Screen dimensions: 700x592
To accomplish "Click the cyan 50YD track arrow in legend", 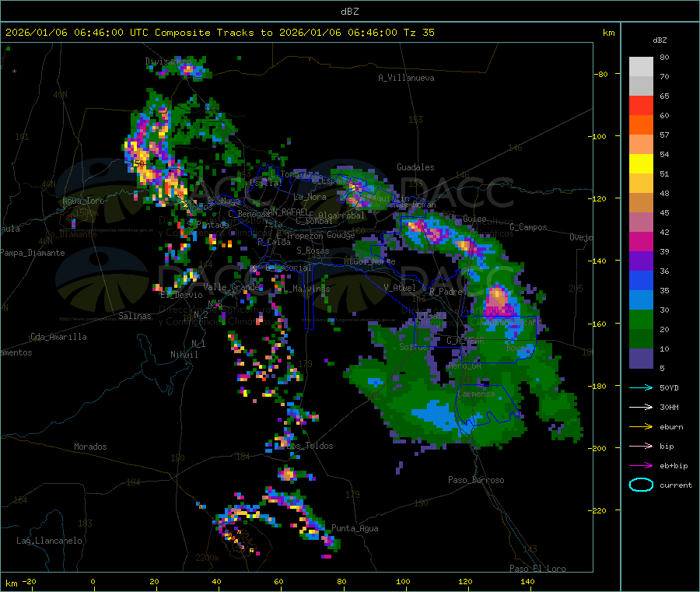I will pos(641,387).
